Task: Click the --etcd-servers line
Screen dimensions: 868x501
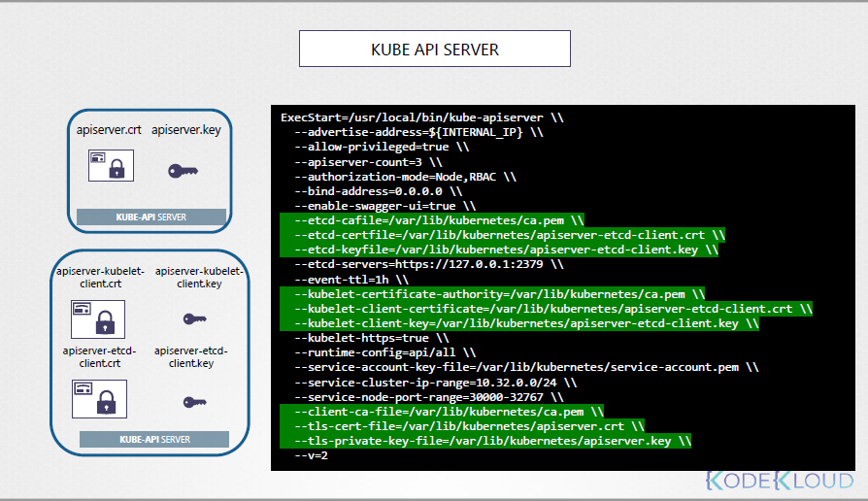Action: tap(429, 264)
